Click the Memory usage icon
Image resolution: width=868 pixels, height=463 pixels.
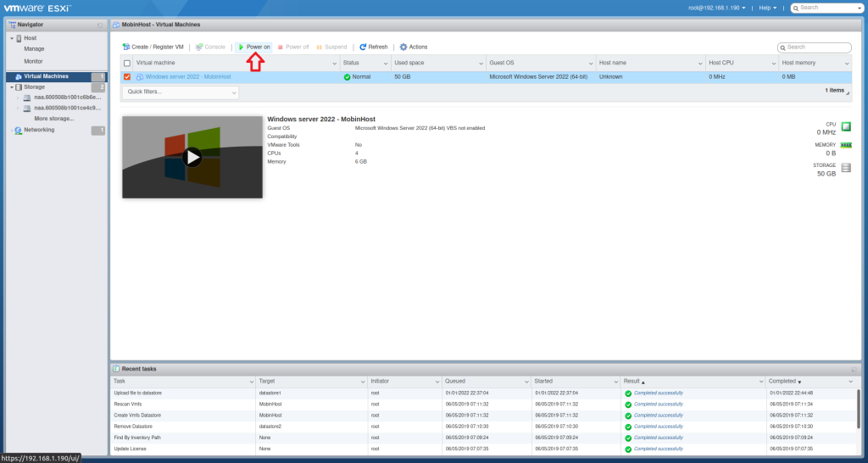click(846, 145)
